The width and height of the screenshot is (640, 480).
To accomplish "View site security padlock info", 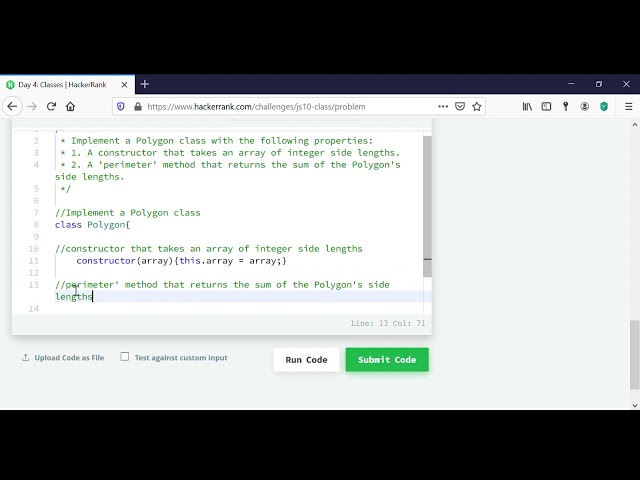I will pyautogui.click(x=138, y=107).
